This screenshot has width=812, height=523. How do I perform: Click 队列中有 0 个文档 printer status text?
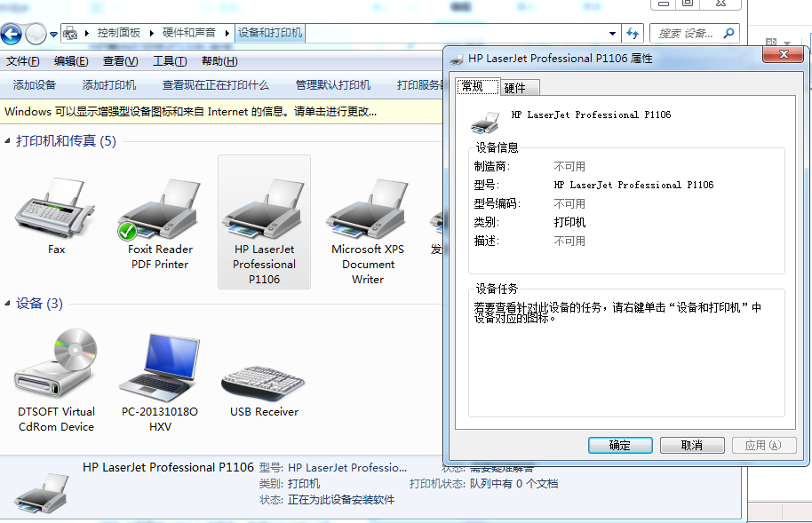513,484
